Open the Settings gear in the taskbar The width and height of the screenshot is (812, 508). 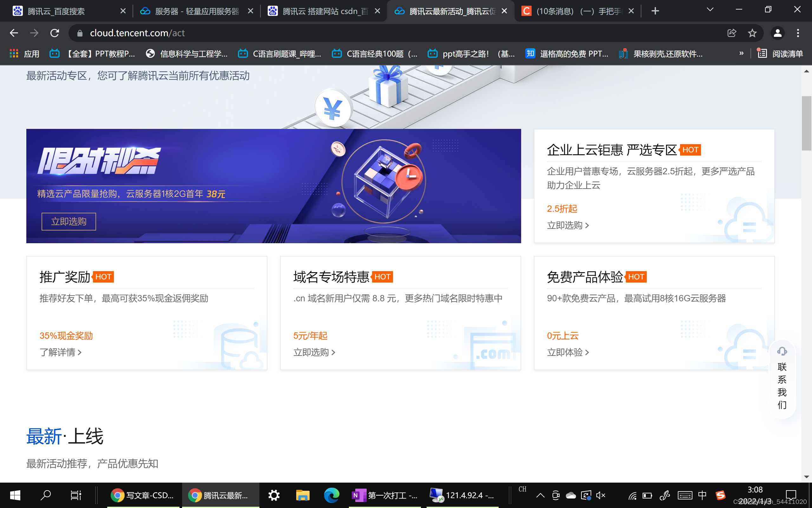point(274,495)
